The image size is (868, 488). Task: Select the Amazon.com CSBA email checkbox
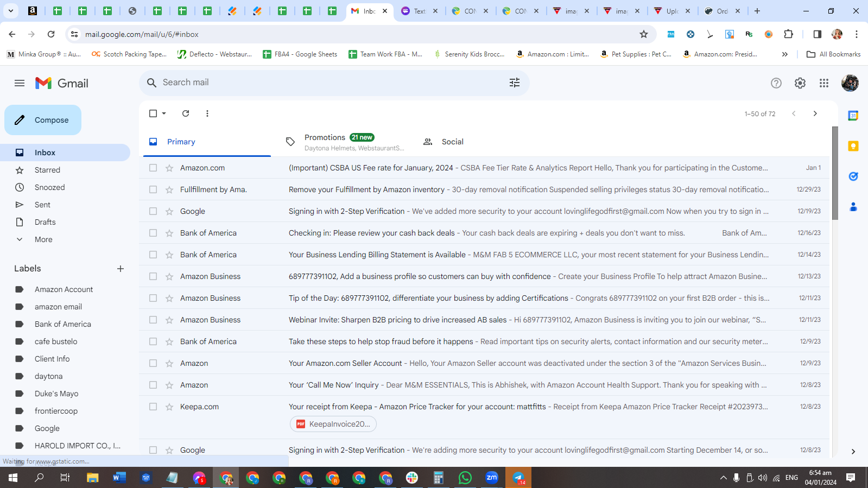tap(153, 168)
